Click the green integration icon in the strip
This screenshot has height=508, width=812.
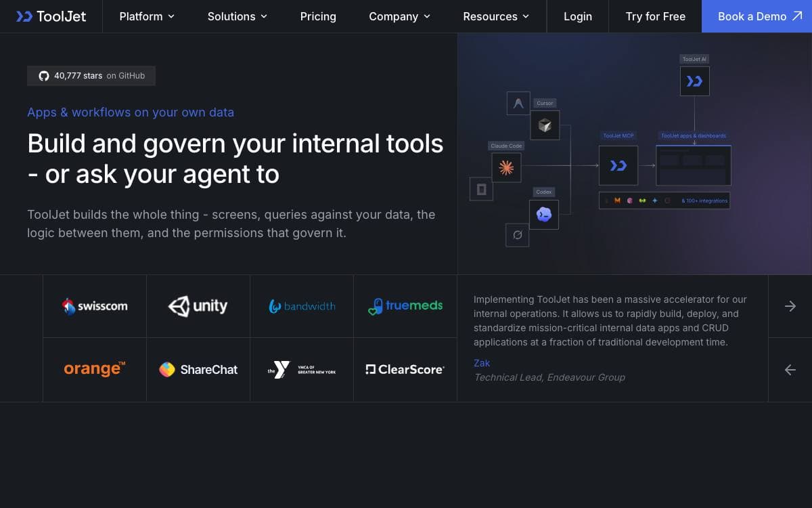click(642, 200)
